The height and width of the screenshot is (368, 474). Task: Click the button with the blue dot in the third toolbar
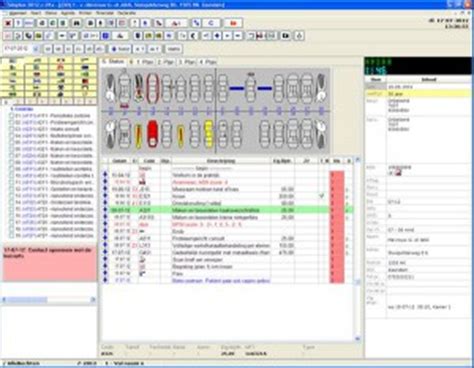(121, 49)
